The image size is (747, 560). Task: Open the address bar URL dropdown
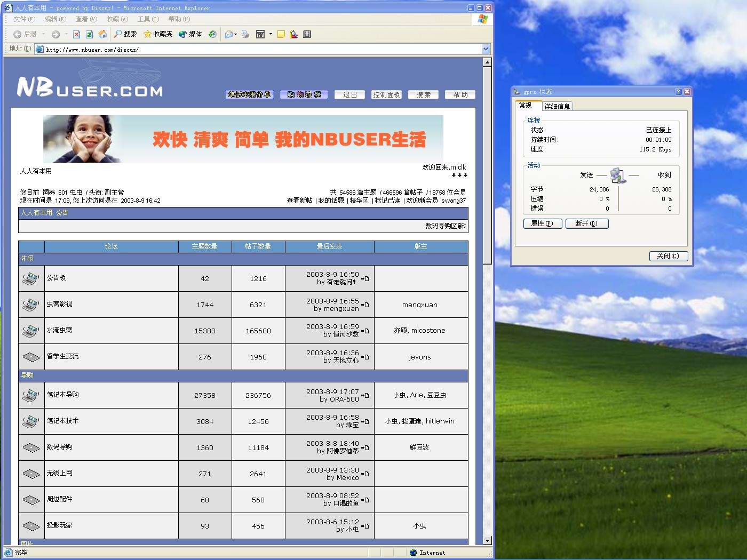pyautogui.click(x=486, y=49)
